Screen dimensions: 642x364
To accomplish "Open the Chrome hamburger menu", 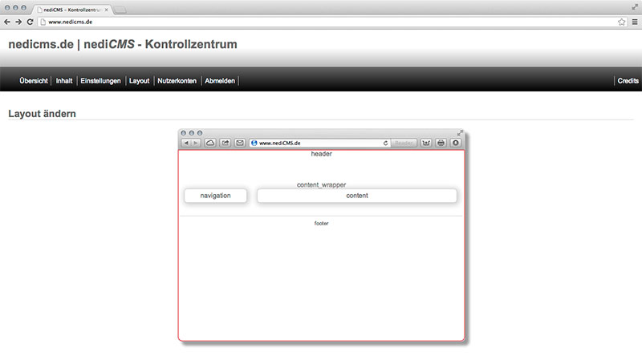I will pos(635,22).
